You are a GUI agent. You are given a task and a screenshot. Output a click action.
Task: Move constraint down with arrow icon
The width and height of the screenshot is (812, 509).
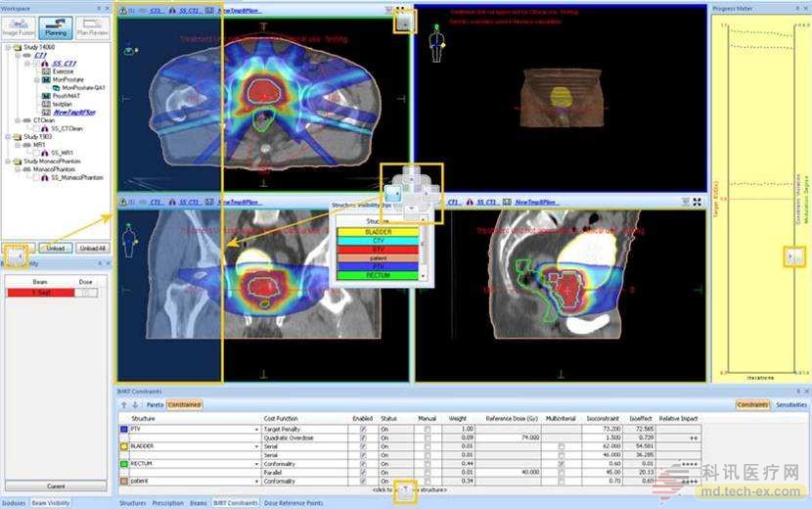(x=135, y=405)
